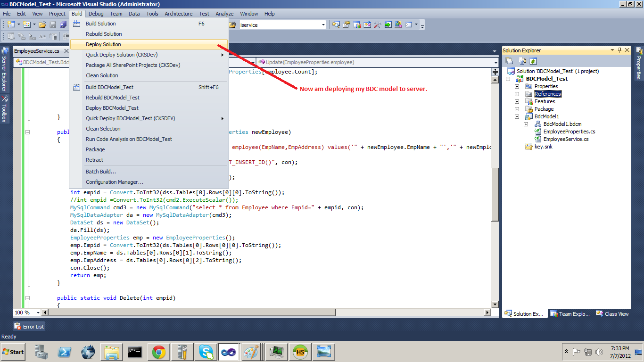
Task: Open Configuration Manager from the Build menu
Action: 149,182
